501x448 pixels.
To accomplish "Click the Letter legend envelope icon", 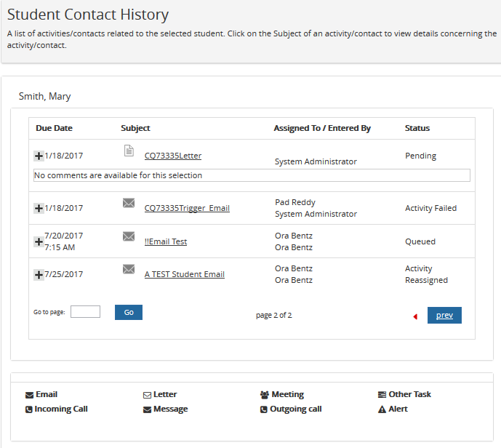I will coord(147,395).
